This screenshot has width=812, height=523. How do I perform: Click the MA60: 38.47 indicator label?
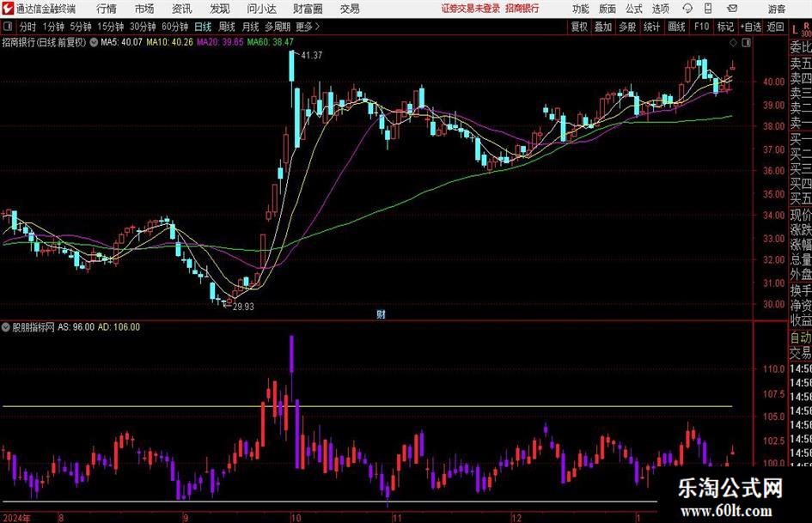[271, 42]
